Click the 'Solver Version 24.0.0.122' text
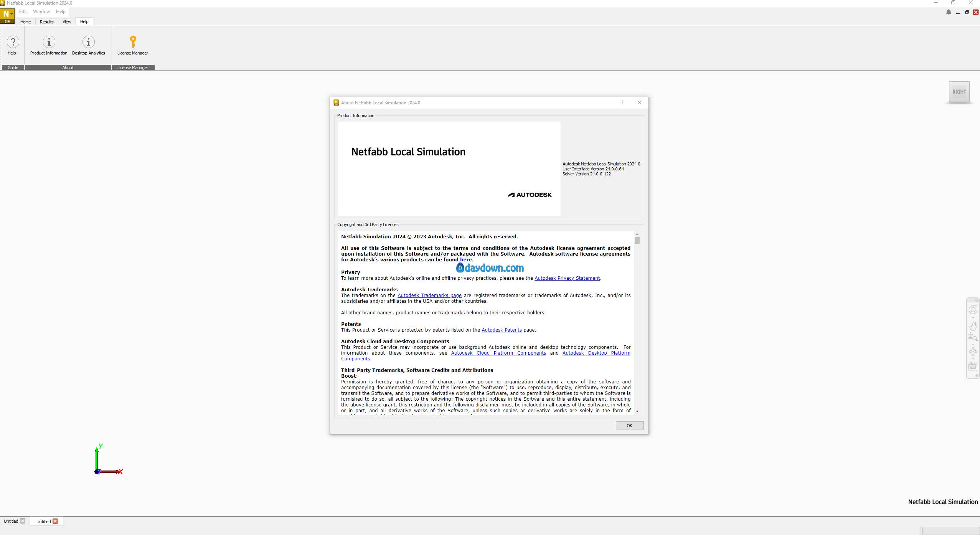Screen dimensions: 980x535 [x=587, y=174]
